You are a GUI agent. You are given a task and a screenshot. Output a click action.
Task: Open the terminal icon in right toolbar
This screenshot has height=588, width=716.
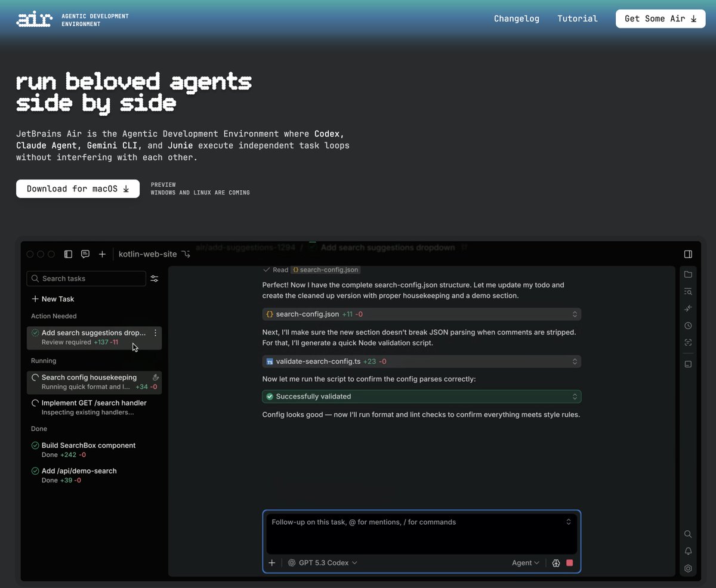(x=688, y=364)
